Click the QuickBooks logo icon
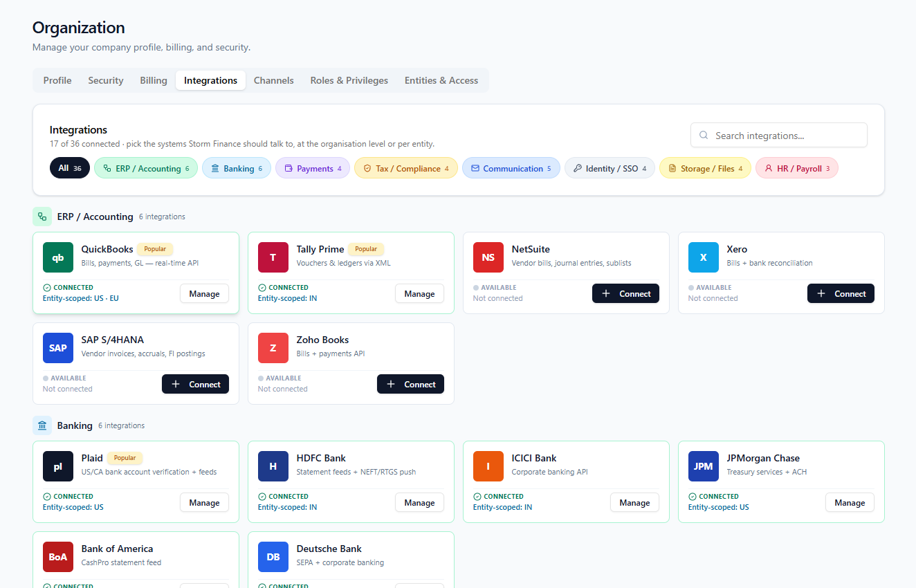This screenshot has width=916, height=588. 58,257
